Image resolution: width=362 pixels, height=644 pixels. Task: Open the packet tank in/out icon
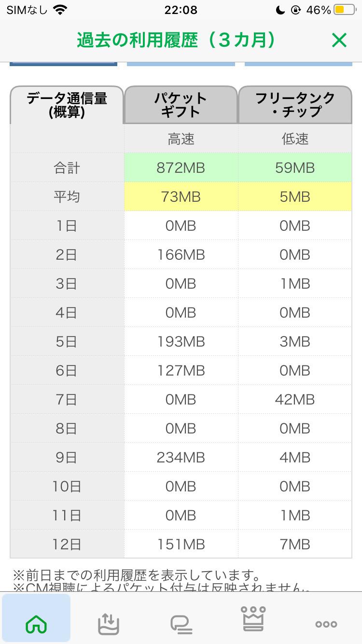[x=109, y=624]
